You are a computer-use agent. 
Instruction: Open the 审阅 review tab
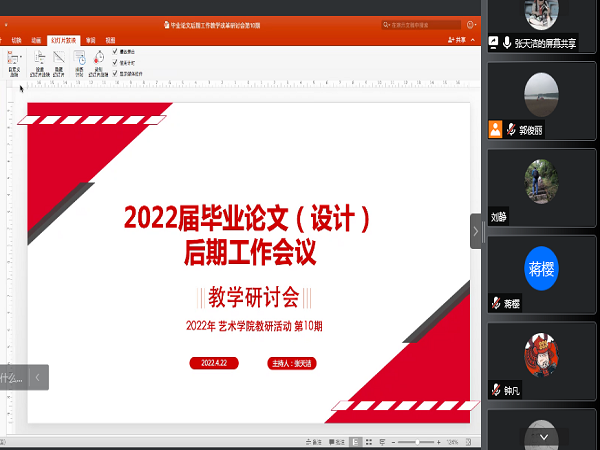91,40
